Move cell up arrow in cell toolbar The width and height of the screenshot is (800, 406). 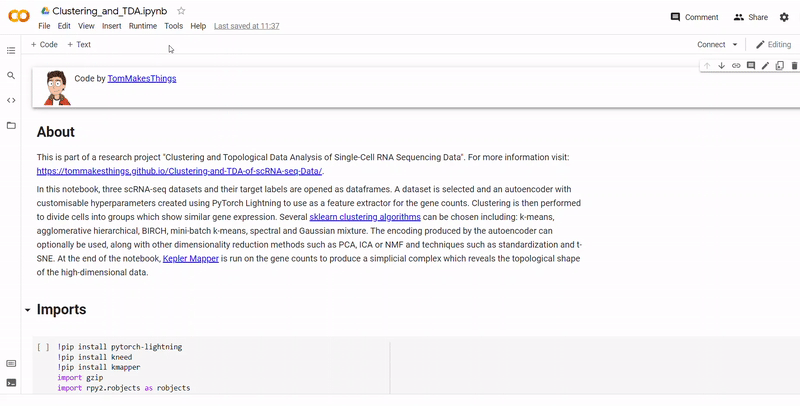(707, 65)
